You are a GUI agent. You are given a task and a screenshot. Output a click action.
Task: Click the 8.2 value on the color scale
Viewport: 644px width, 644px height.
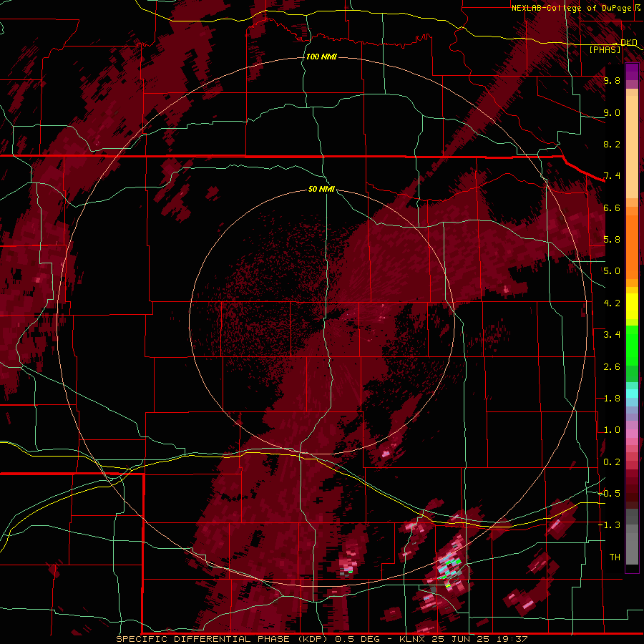click(612, 144)
